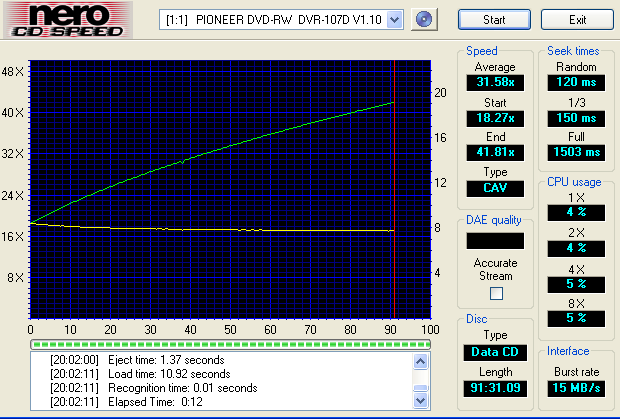Click the Average speed value 31.58x
The height and width of the screenshot is (419, 620).
pos(494,83)
